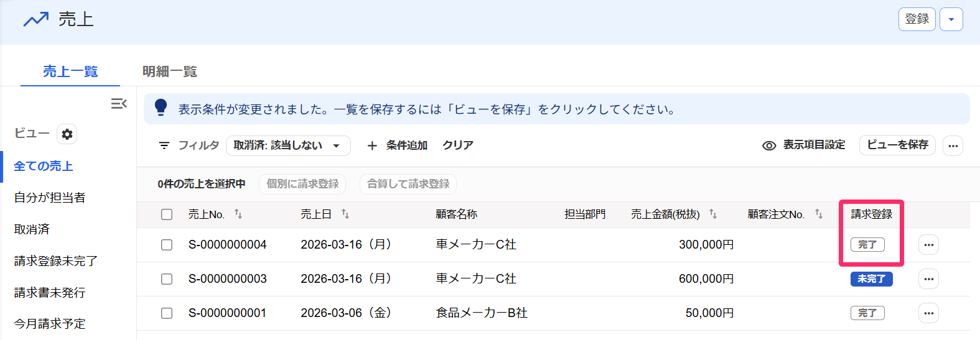Click the 登録 button
This screenshot has height=340, width=980.
point(917,19)
